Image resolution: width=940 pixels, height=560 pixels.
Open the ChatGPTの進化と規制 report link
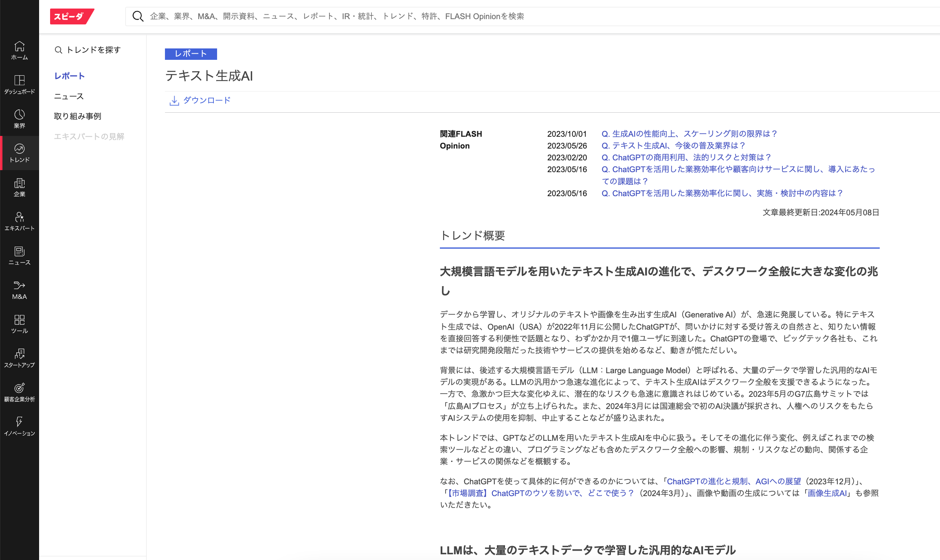[x=734, y=481]
